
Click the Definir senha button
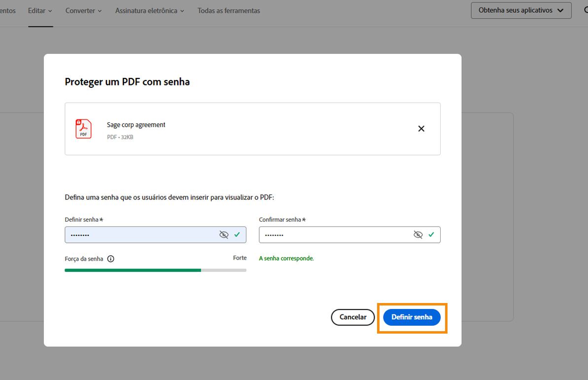tap(412, 317)
